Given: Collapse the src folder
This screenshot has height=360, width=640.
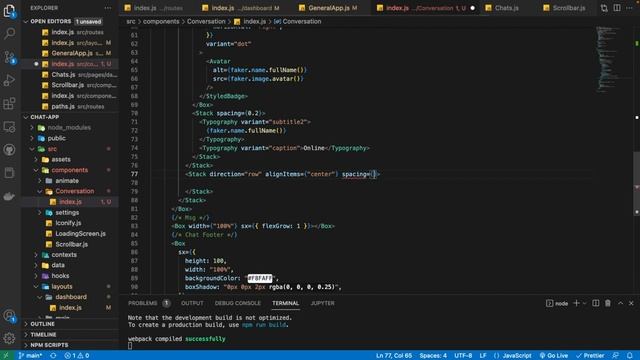Looking at the screenshot, I should click(x=32, y=149).
